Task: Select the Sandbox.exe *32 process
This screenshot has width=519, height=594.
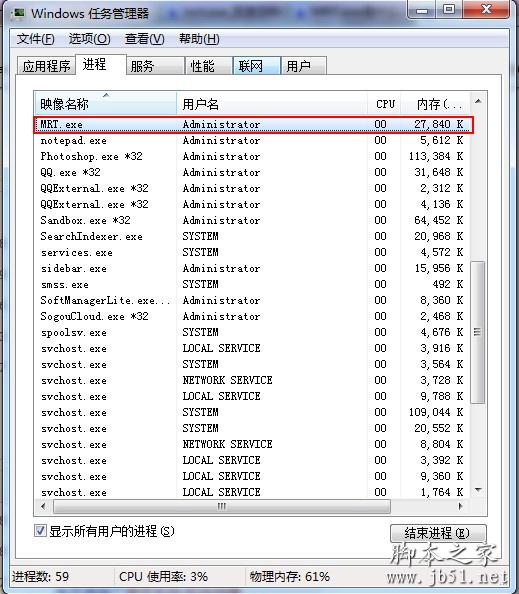Action: pyautogui.click(x=253, y=220)
